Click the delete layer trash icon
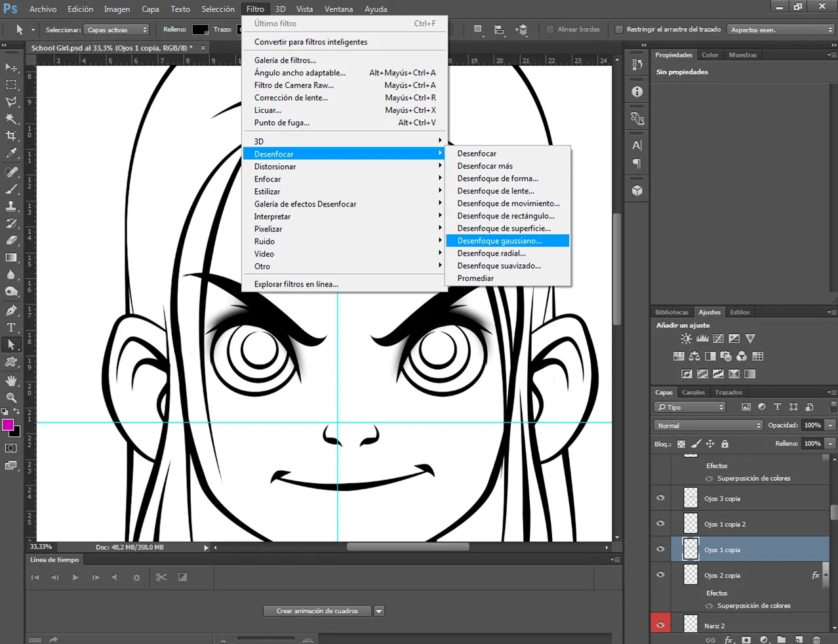This screenshot has height=644, width=838. [x=816, y=639]
